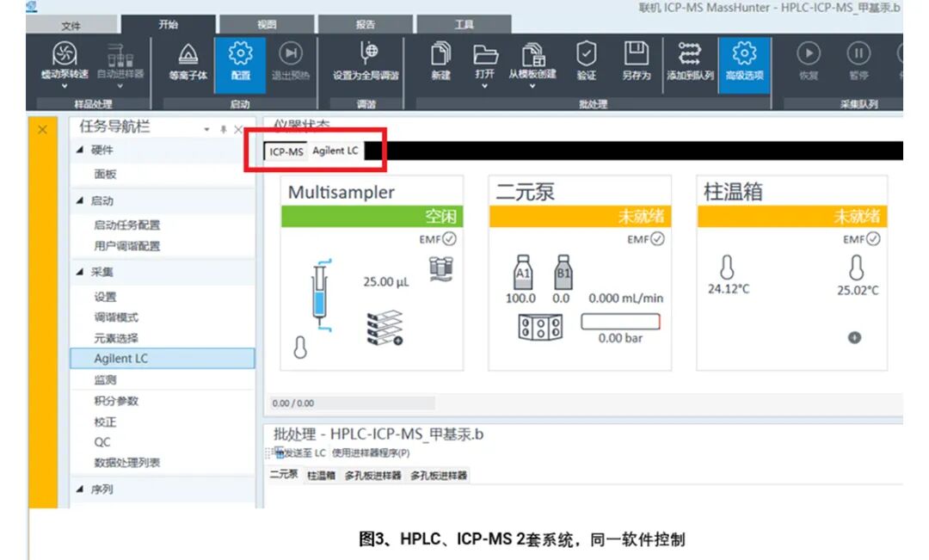Click the Multisampler syringe icon
The width and height of the screenshot is (929, 560).
[321, 294]
